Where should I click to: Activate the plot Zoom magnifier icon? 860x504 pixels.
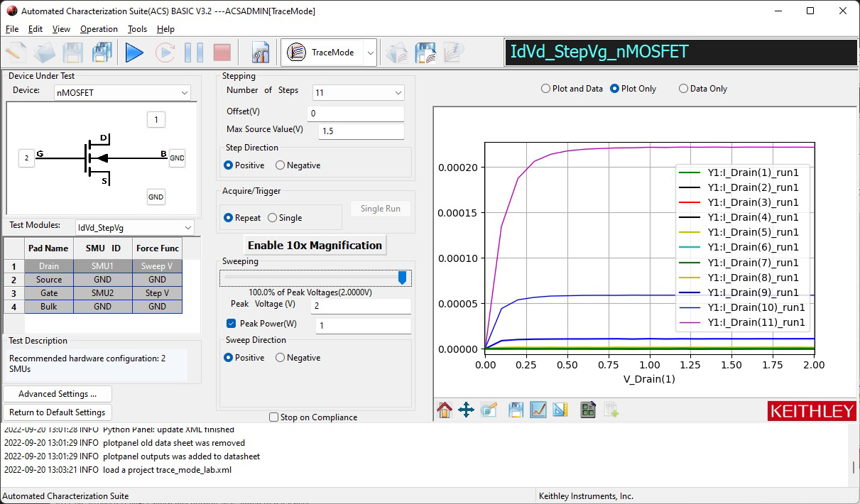tap(488, 410)
